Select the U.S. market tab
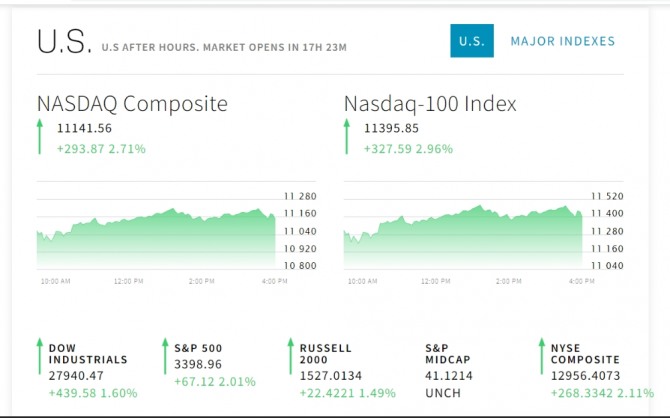Viewport: 670px width, 418px height. pyautogui.click(x=471, y=41)
